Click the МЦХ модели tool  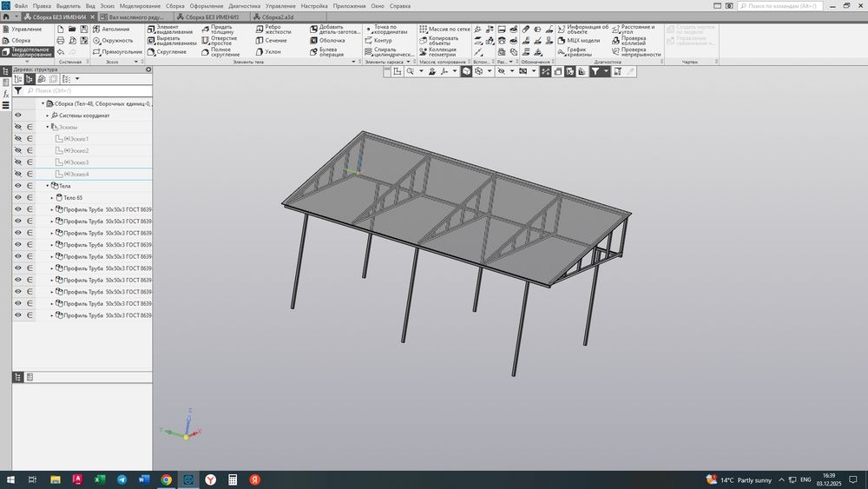pos(578,41)
